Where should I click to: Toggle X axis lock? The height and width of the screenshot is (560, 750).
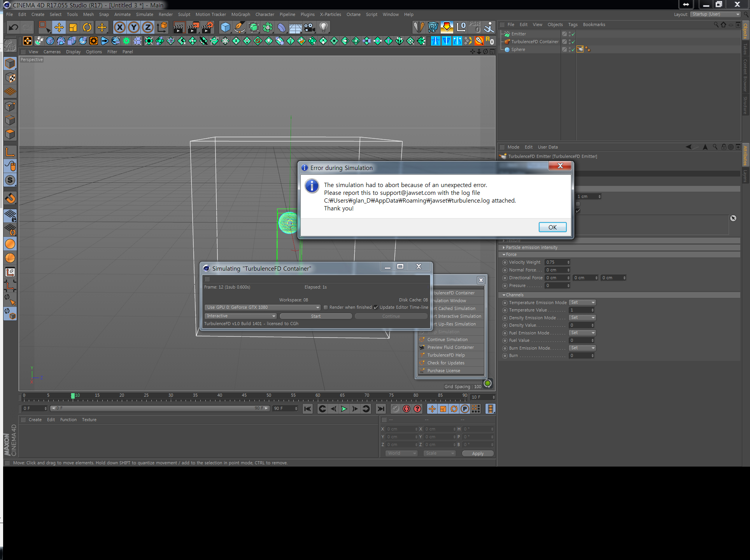pyautogui.click(x=120, y=27)
